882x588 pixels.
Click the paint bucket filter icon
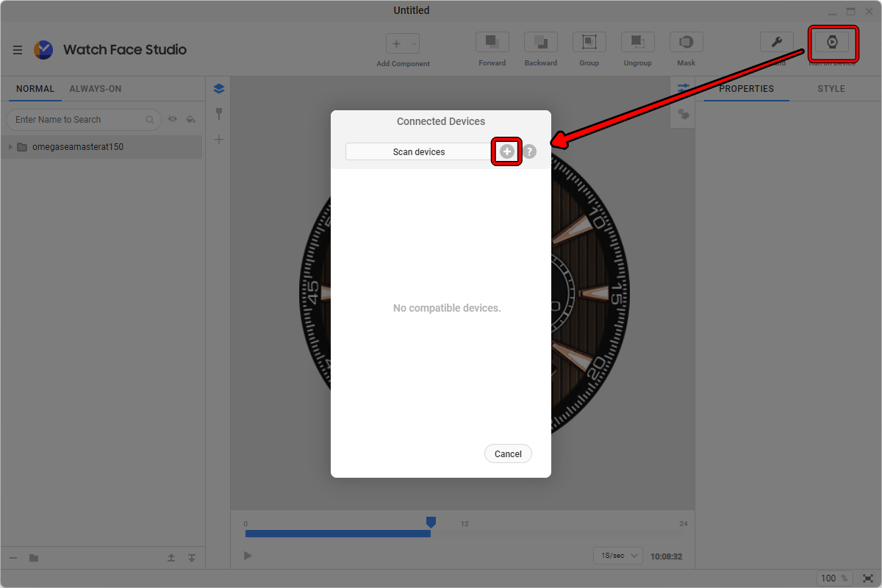click(x=190, y=119)
